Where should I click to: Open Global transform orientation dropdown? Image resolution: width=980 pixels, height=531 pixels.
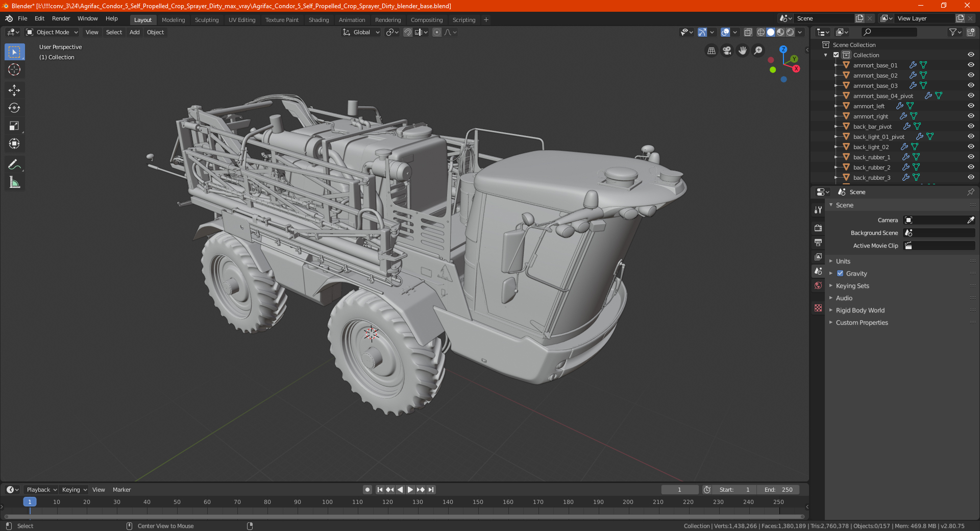click(361, 32)
